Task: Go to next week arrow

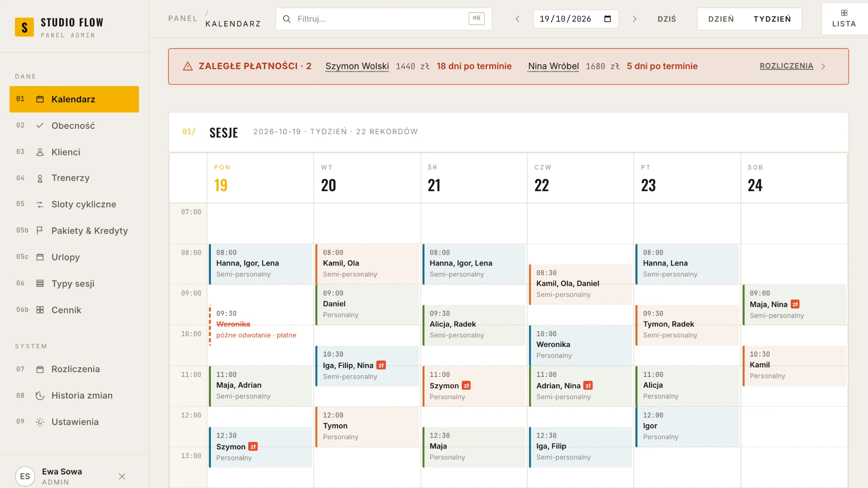Action: click(635, 19)
